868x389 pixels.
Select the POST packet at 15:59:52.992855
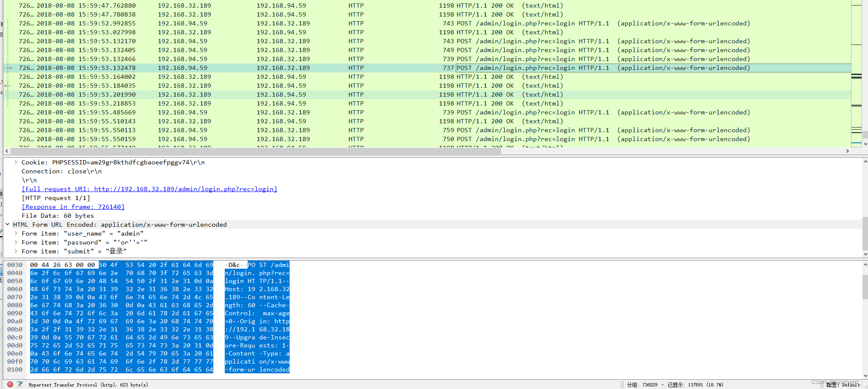(x=427, y=23)
